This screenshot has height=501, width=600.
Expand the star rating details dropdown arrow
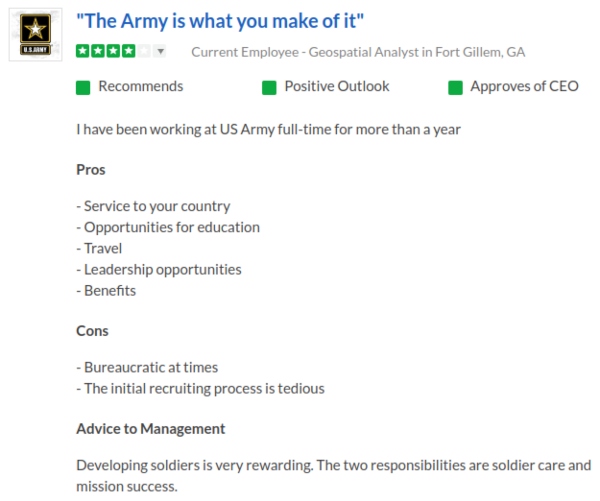coord(160,51)
